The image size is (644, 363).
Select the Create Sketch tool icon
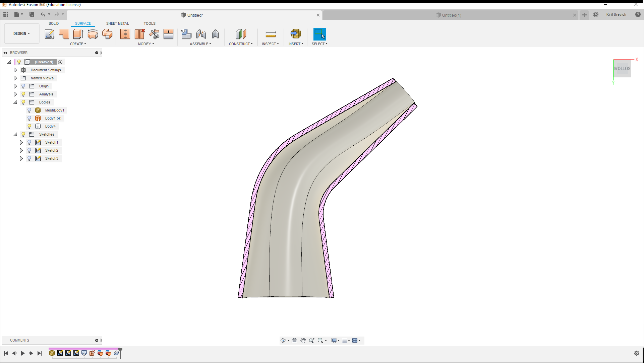click(x=50, y=34)
